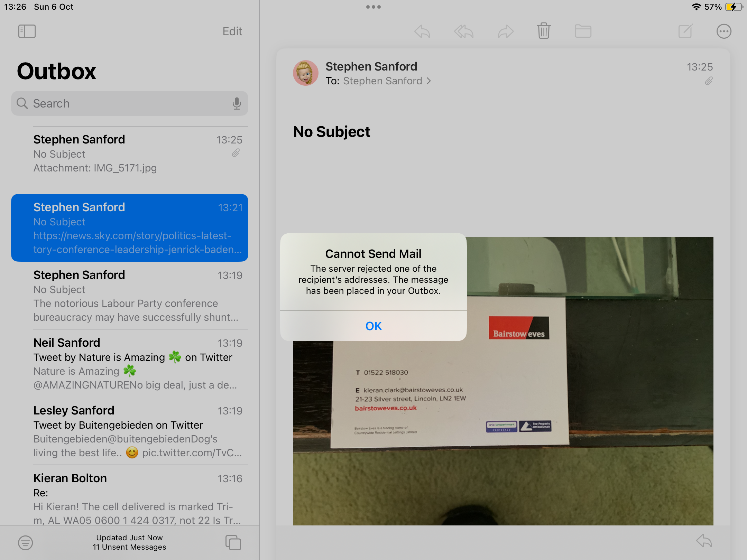Tap the paperclip attachment icon in message header
747x560 pixels.
[709, 81]
